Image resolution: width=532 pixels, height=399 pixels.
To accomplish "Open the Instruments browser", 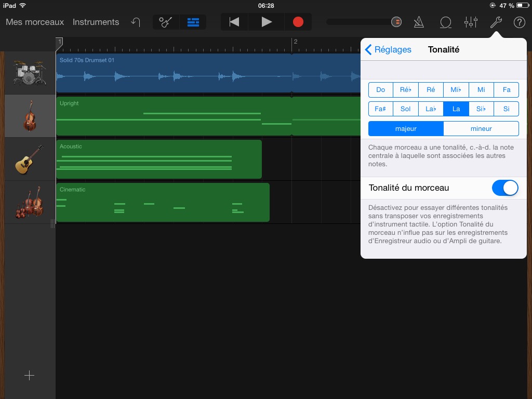I will (x=96, y=22).
